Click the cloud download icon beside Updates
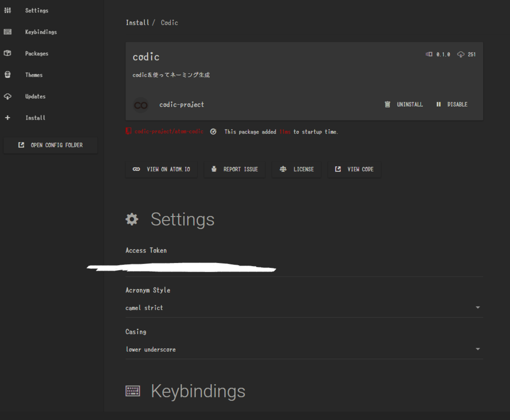 click(7, 96)
